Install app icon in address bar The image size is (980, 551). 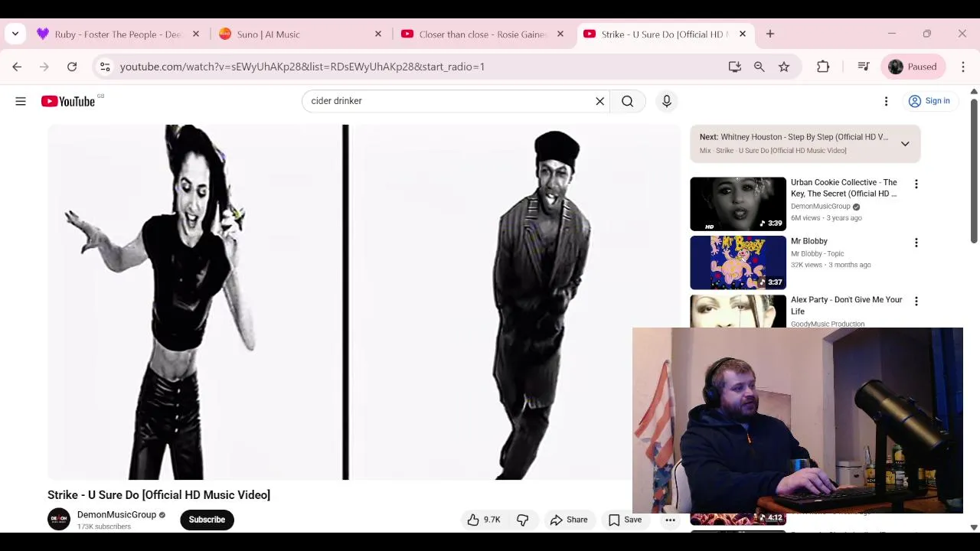coord(735,67)
